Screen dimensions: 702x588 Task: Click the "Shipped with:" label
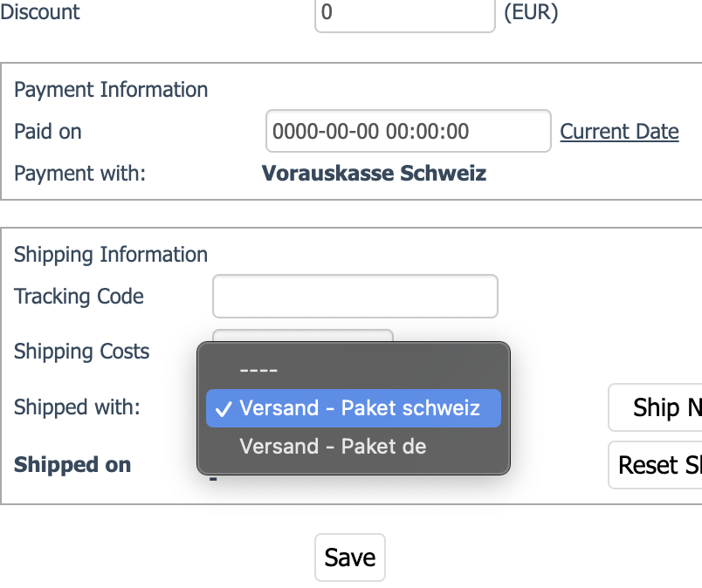pyautogui.click(x=77, y=407)
